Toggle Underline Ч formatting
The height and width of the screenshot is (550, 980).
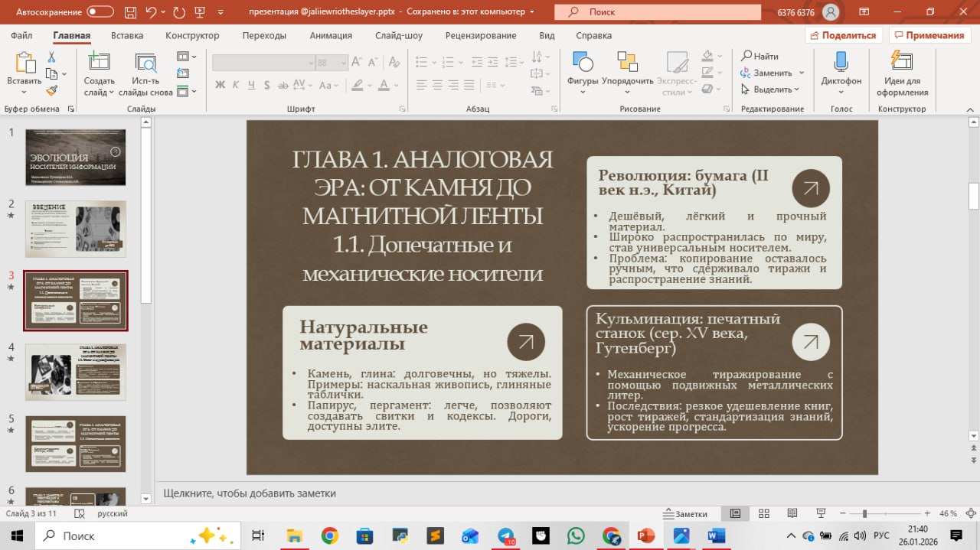click(x=253, y=85)
